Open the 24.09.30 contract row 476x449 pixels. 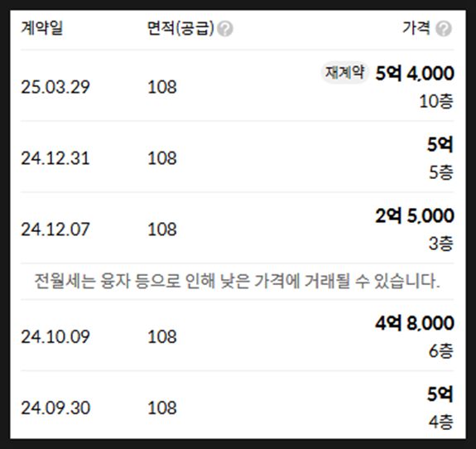point(238,405)
